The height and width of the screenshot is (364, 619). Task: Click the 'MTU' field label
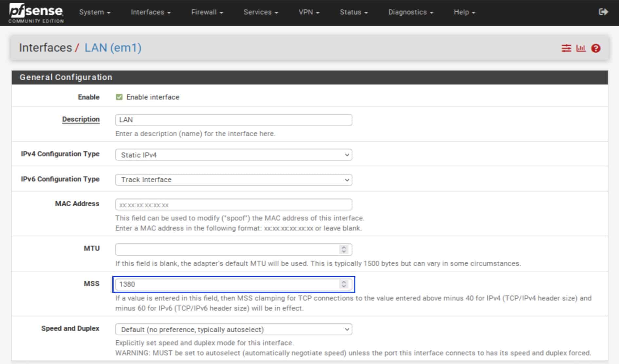coord(92,248)
